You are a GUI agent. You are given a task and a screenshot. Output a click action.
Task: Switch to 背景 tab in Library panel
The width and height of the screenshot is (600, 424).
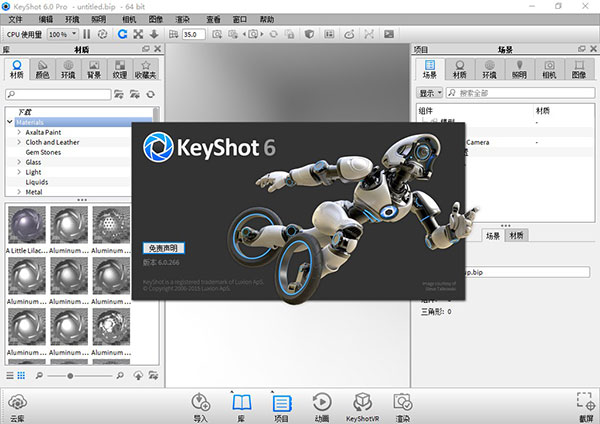coord(94,70)
